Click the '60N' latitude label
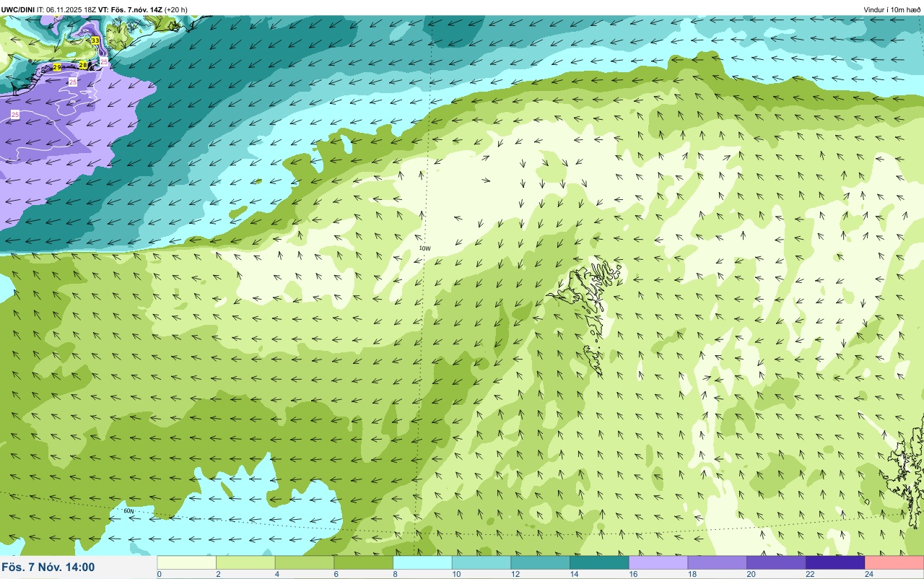Image resolution: width=924 pixels, height=579 pixels. click(x=128, y=511)
